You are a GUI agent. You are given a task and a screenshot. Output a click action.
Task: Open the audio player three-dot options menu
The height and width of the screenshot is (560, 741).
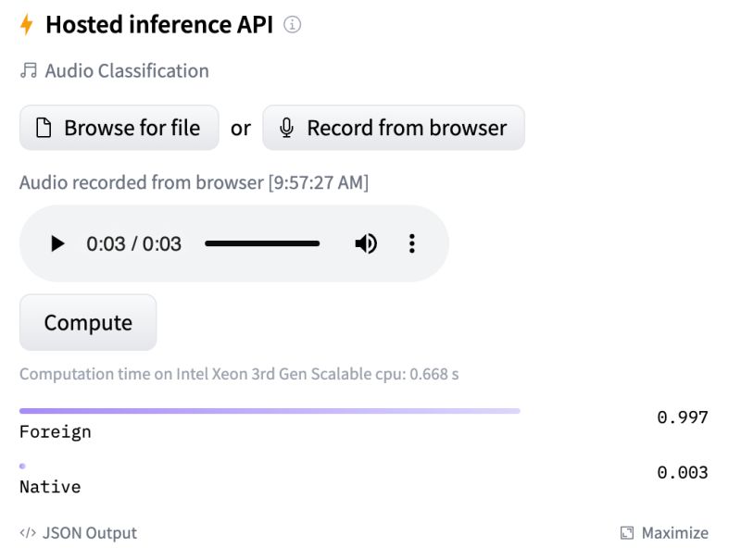coord(411,243)
